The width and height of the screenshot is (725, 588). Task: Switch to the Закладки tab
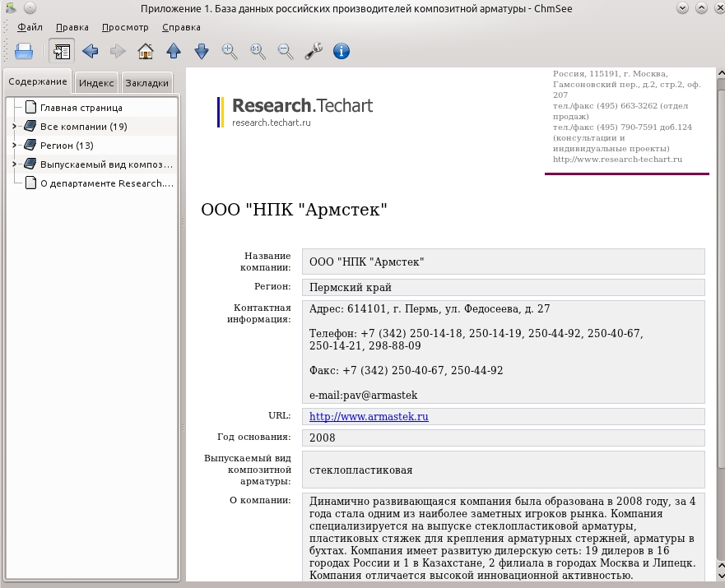coord(147,83)
